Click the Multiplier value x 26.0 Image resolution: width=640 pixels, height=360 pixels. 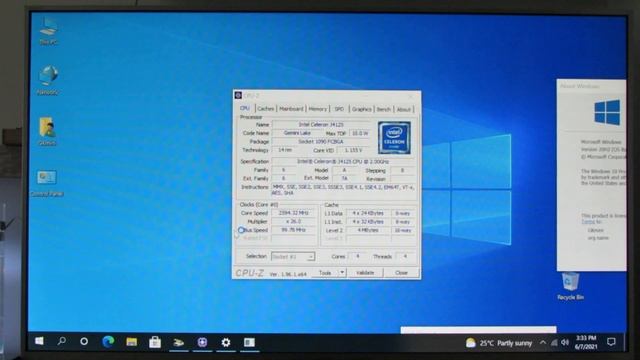(x=293, y=221)
